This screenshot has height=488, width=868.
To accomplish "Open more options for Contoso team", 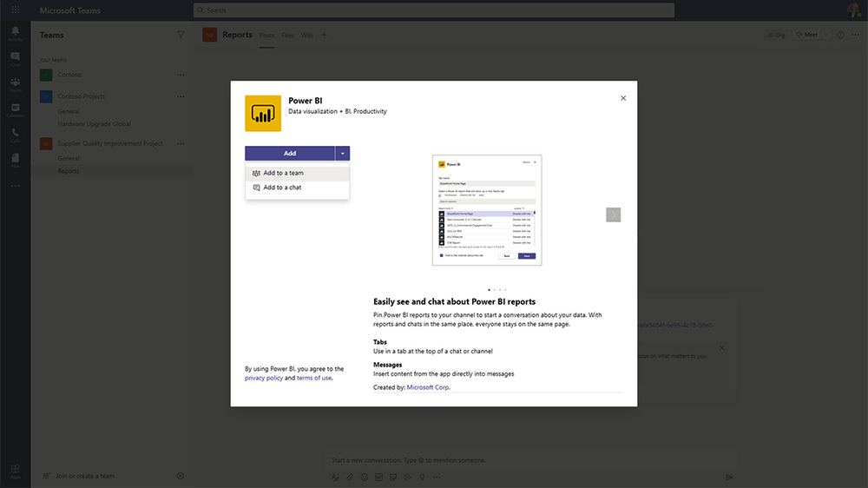I will 181,75.
